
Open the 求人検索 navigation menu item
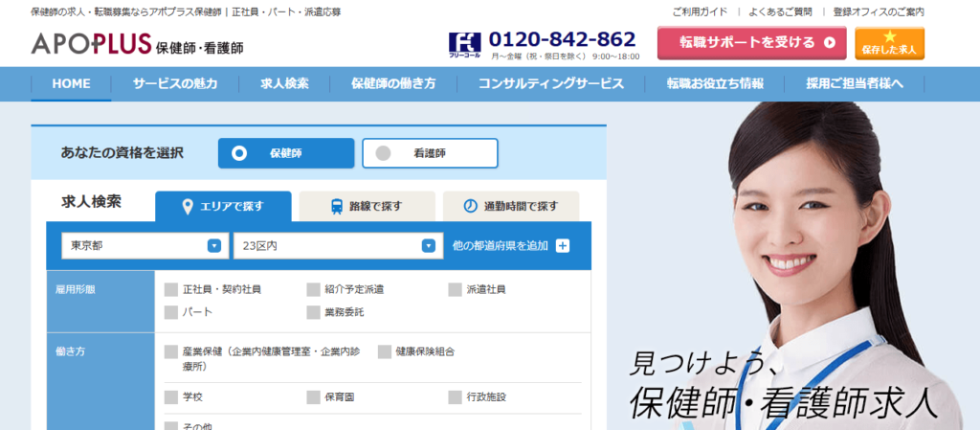point(284,83)
